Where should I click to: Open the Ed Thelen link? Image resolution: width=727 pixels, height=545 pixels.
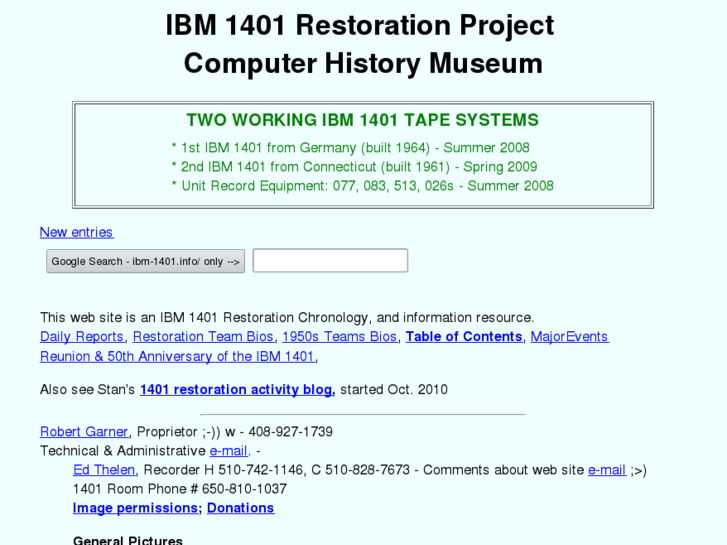[104, 470]
